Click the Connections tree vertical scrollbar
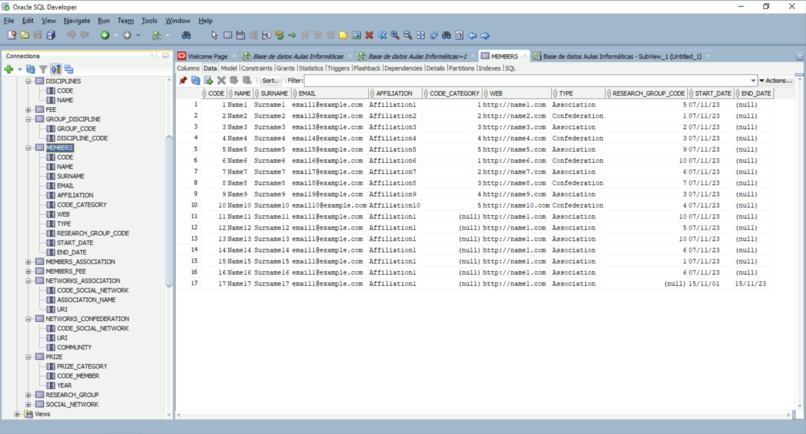806x434 pixels. tap(169, 211)
